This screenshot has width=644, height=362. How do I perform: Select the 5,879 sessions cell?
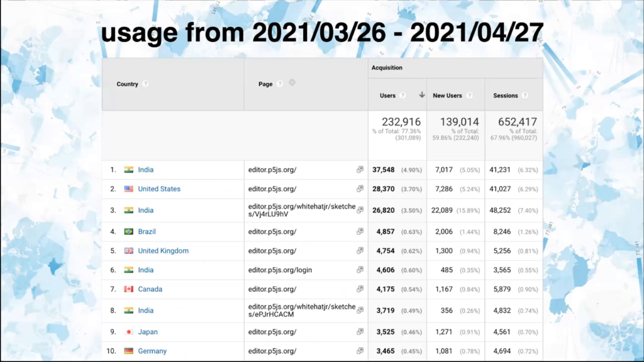(x=502, y=289)
